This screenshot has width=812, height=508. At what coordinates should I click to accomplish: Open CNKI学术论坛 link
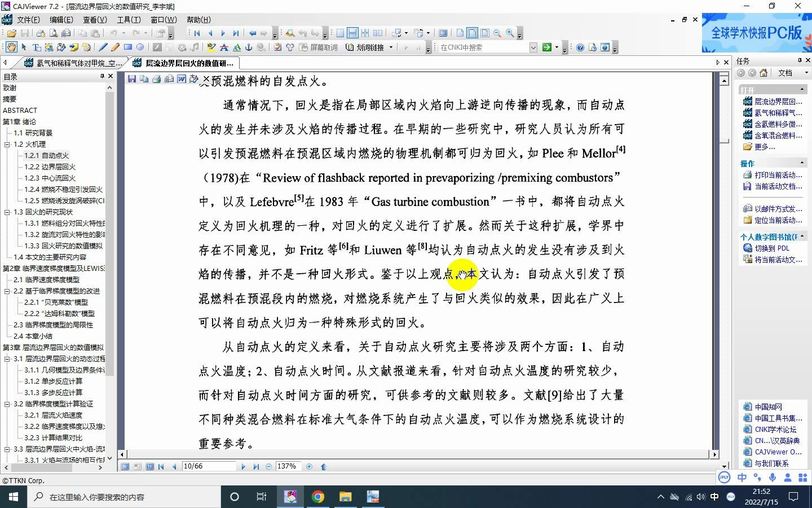coord(775,429)
